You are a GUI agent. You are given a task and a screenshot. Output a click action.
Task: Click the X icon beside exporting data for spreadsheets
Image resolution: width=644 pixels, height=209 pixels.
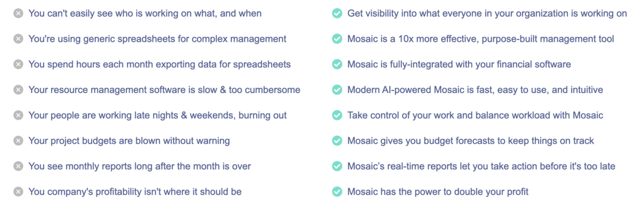click(x=18, y=64)
